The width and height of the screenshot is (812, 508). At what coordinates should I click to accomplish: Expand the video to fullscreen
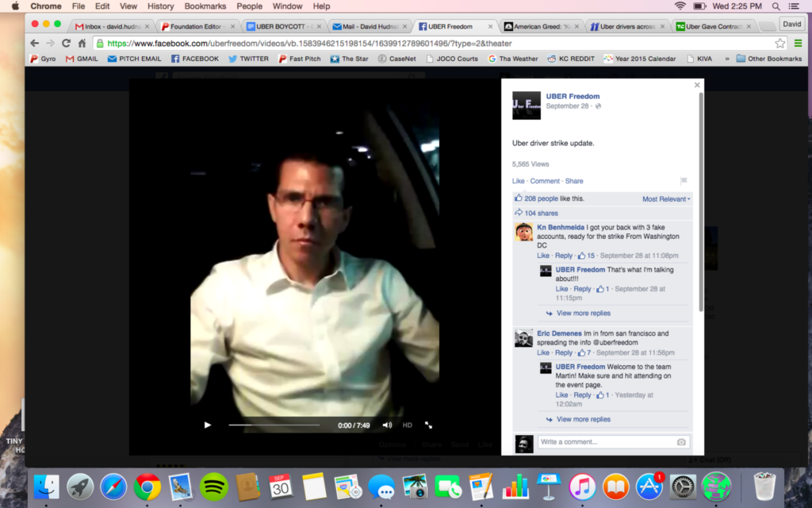[428, 425]
